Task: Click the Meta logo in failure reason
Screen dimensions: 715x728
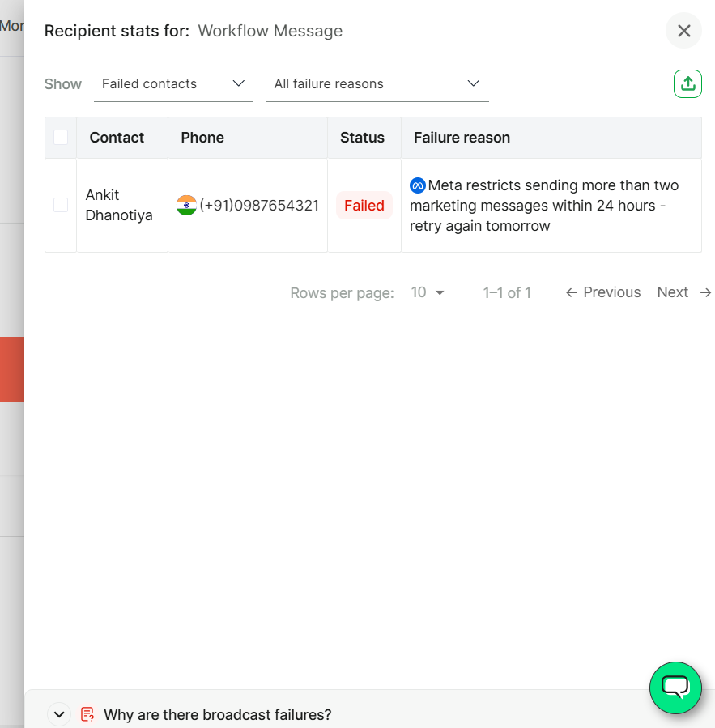Action: coord(417,185)
